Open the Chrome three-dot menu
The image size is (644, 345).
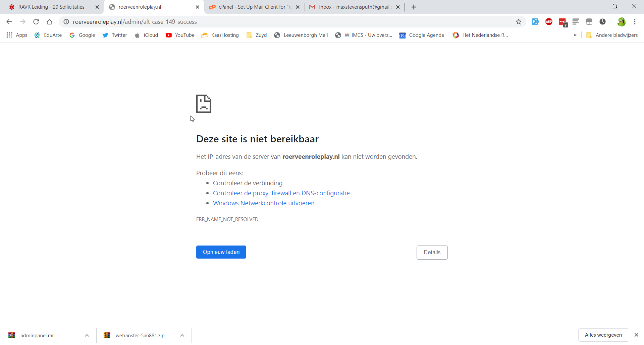point(635,22)
